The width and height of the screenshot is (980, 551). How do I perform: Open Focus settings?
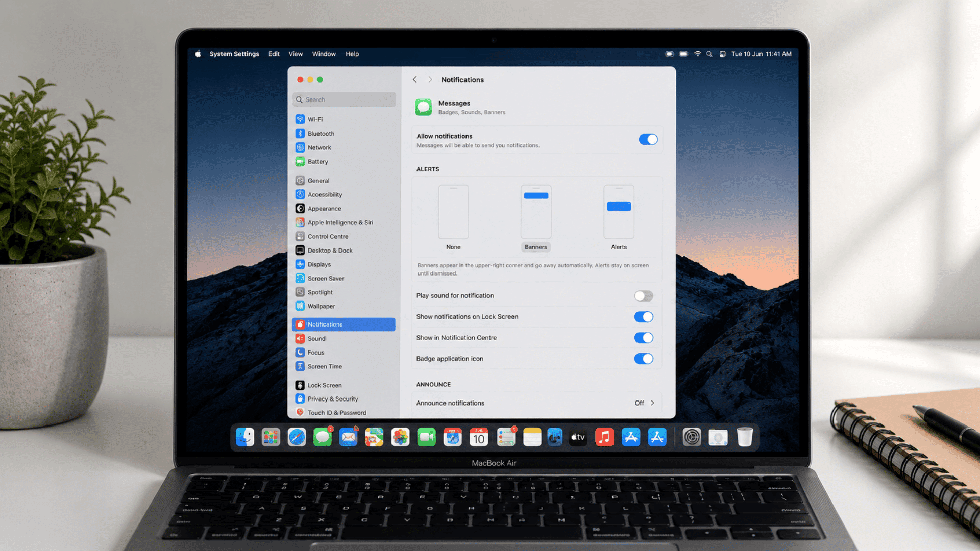(344, 353)
